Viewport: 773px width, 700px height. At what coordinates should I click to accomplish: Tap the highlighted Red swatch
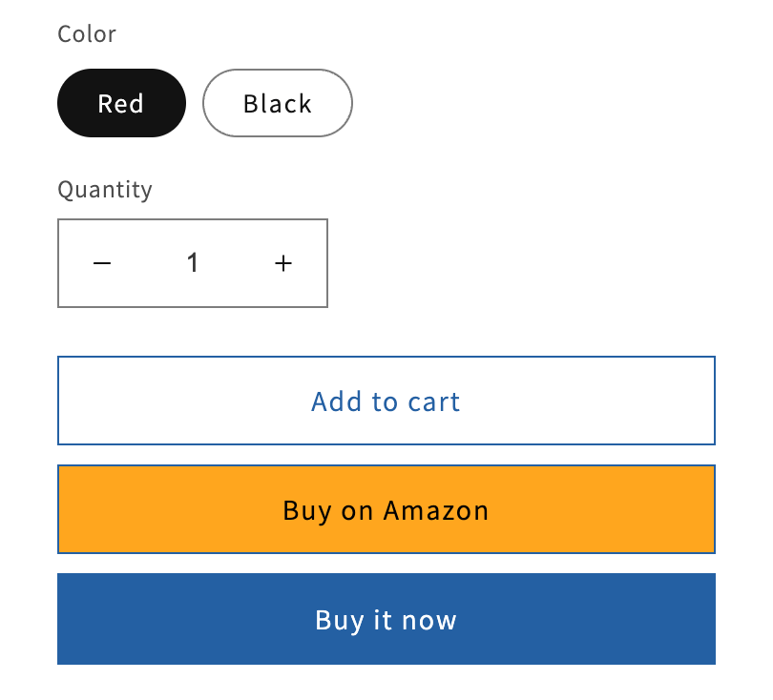pyautogui.click(x=121, y=103)
